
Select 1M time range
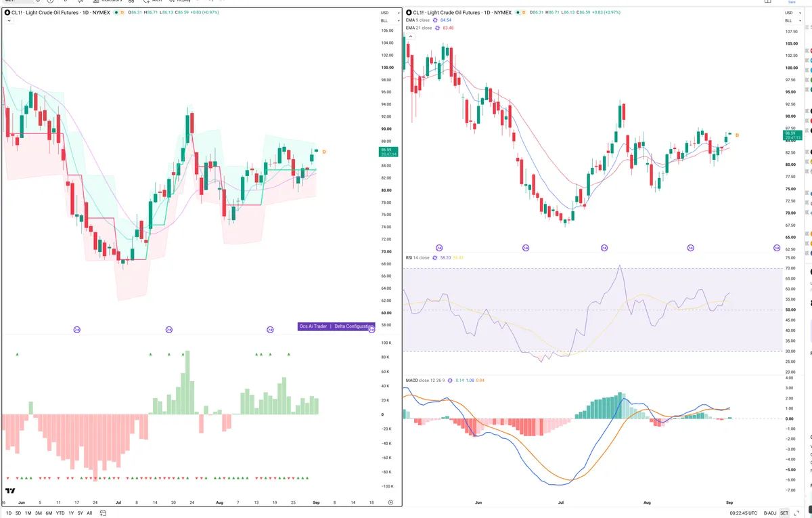click(28, 513)
